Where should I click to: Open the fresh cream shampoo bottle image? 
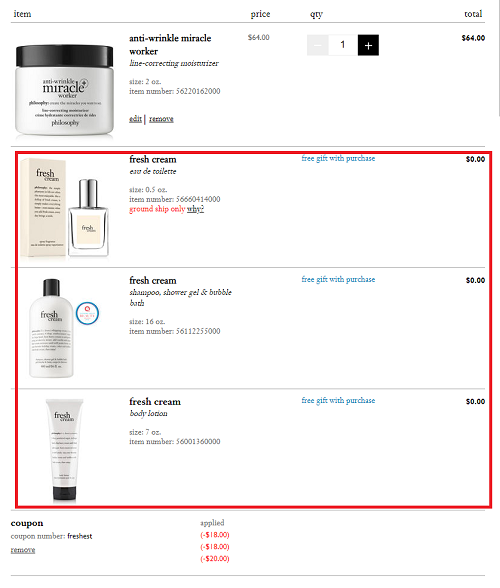point(51,328)
